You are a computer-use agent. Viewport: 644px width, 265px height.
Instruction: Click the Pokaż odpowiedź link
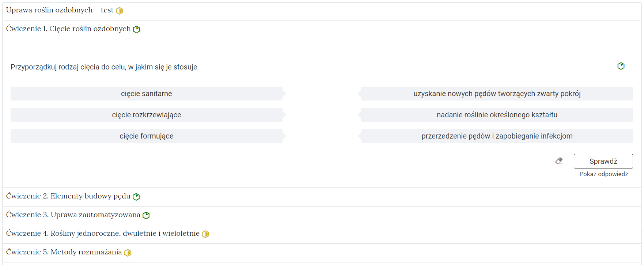click(x=603, y=174)
